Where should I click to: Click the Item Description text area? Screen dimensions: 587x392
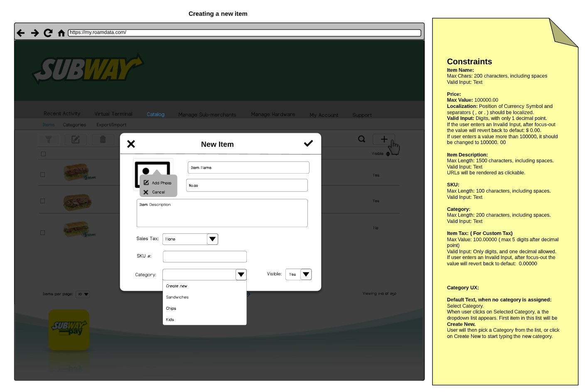222,213
